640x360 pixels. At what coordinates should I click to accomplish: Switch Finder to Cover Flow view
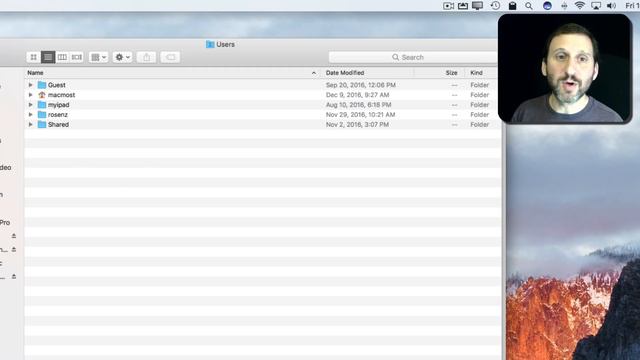pos(76,57)
